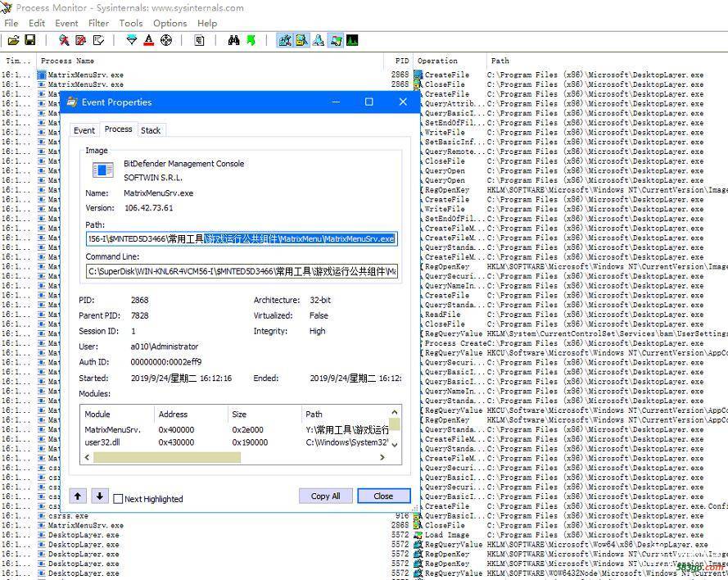The height and width of the screenshot is (580, 728).
Task: Click the Path column header in main window
Action: pyautogui.click(x=608, y=61)
